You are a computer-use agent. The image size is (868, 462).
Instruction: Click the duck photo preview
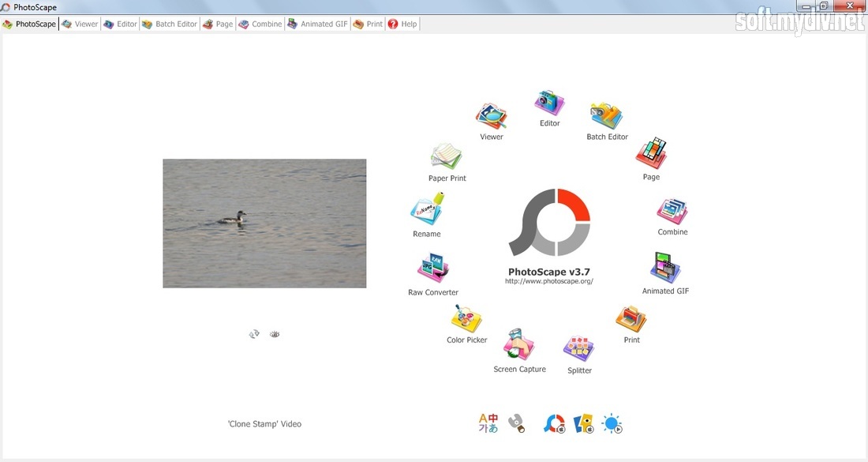pyautogui.click(x=264, y=223)
